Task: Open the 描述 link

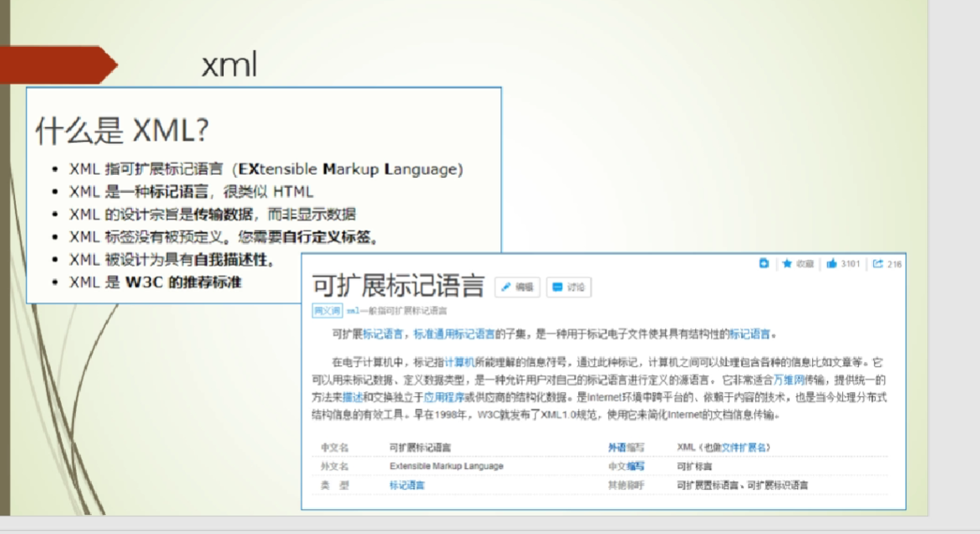Action: 353,397
